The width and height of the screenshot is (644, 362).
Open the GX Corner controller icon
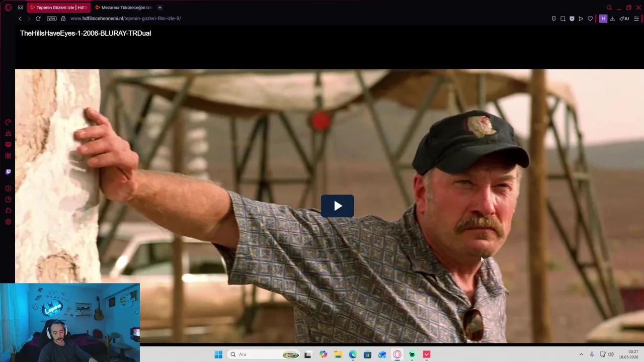[x=20, y=8]
